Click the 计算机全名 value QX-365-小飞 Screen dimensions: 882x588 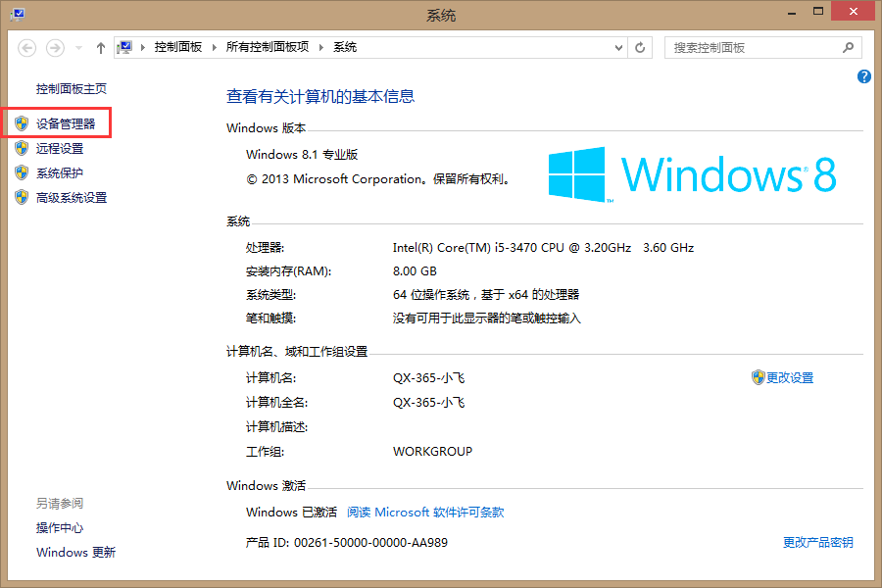click(x=428, y=403)
